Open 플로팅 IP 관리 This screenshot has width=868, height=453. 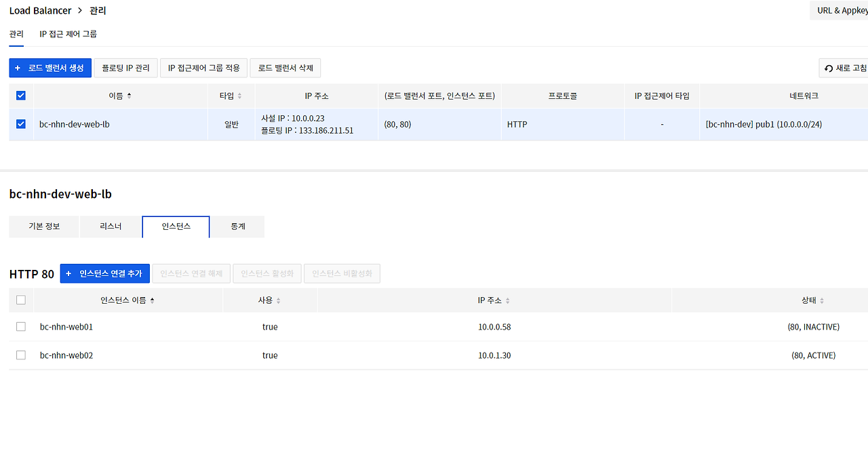pyautogui.click(x=125, y=68)
